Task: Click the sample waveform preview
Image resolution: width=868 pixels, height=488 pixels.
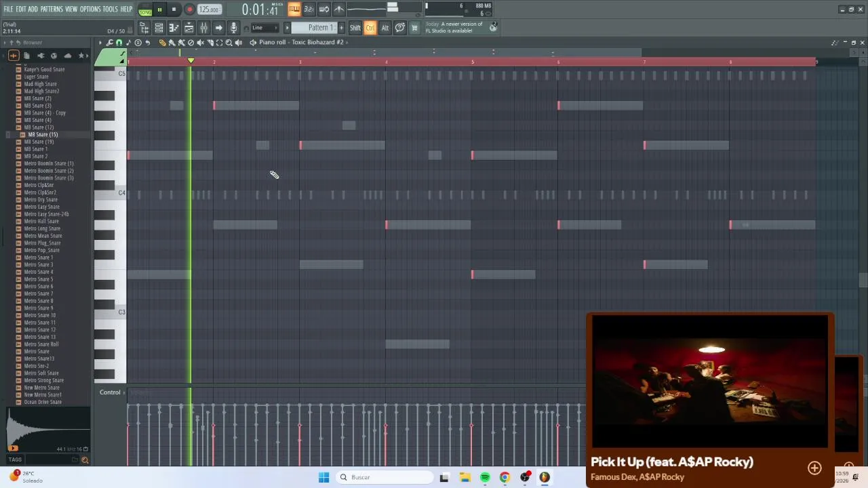Action: click(47, 429)
